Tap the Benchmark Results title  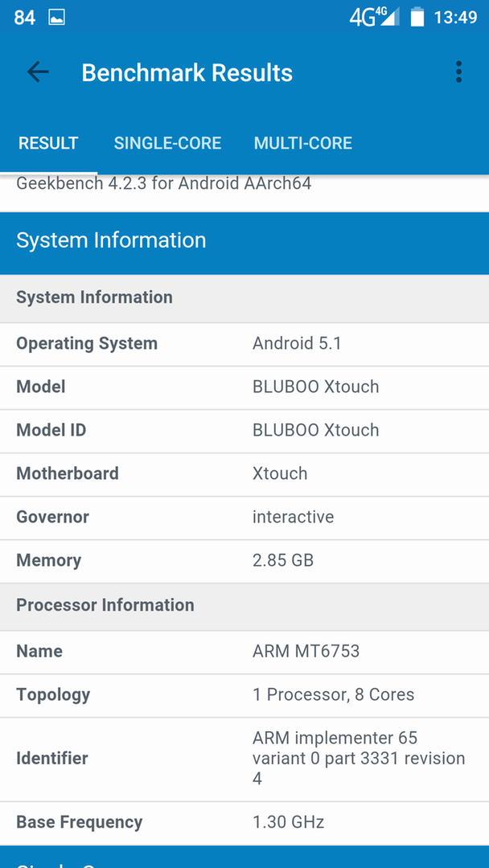tap(187, 72)
